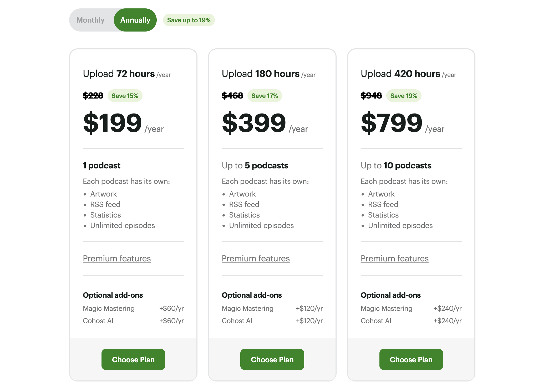Screen dimensions: 538x392
Task: Select the Annually billing option
Action: [x=135, y=20]
